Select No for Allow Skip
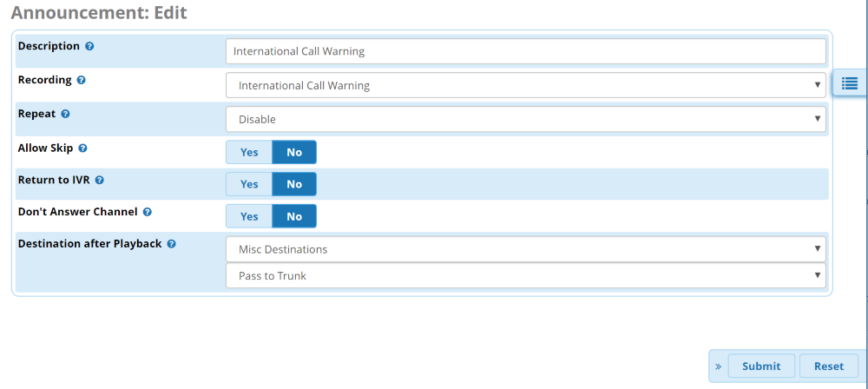 click(x=294, y=152)
